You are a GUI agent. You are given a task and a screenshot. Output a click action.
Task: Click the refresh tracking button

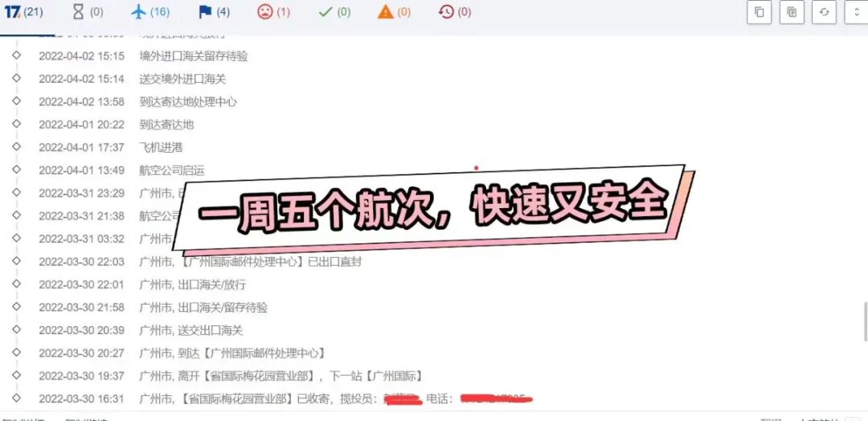pos(825,12)
